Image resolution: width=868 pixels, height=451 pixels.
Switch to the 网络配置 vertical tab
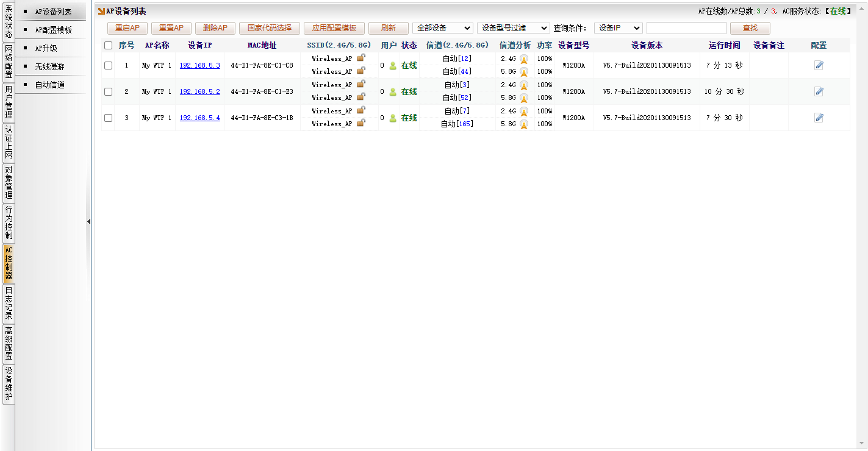(x=9, y=62)
